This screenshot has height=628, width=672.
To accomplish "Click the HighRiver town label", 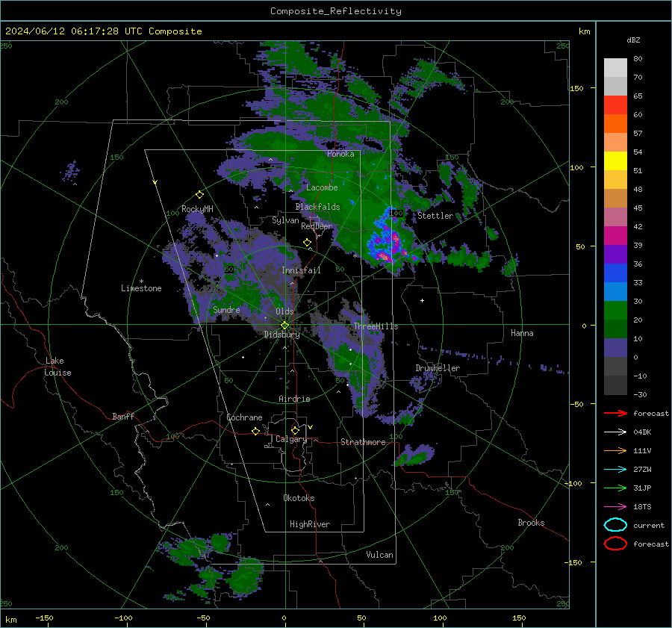I will click(310, 524).
